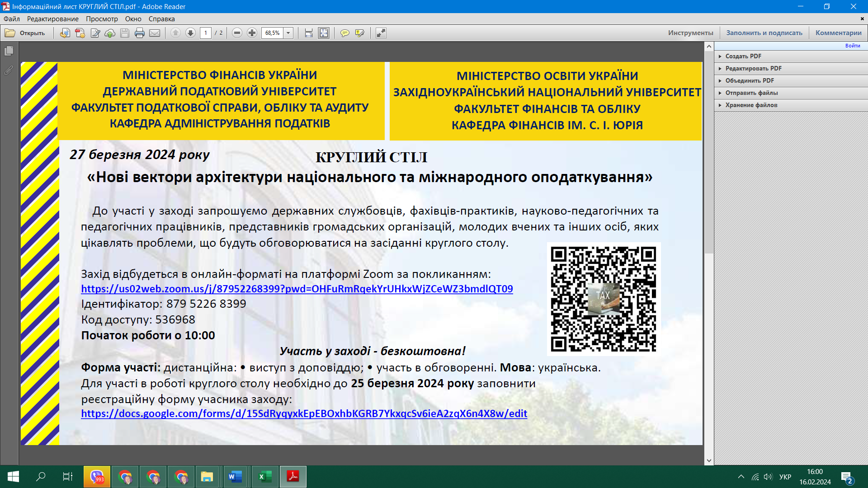Open Viber from the taskbar
Screen dimensions: 868x488
(97, 477)
